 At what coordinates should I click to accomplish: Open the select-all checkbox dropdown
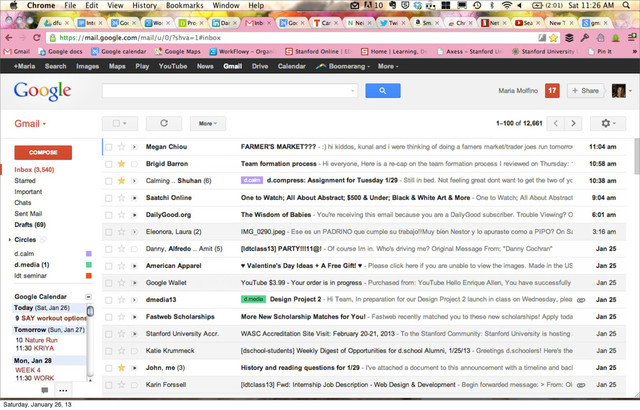click(x=122, y=123)
